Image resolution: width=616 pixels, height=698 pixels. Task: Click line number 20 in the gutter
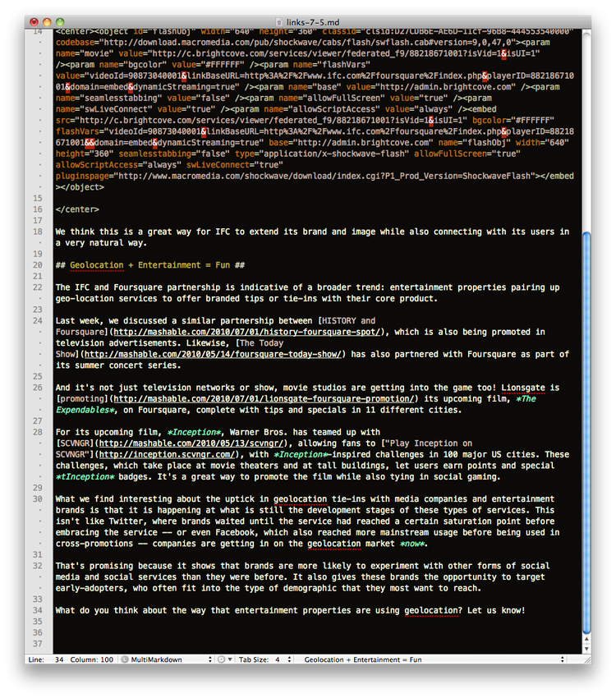38,265
